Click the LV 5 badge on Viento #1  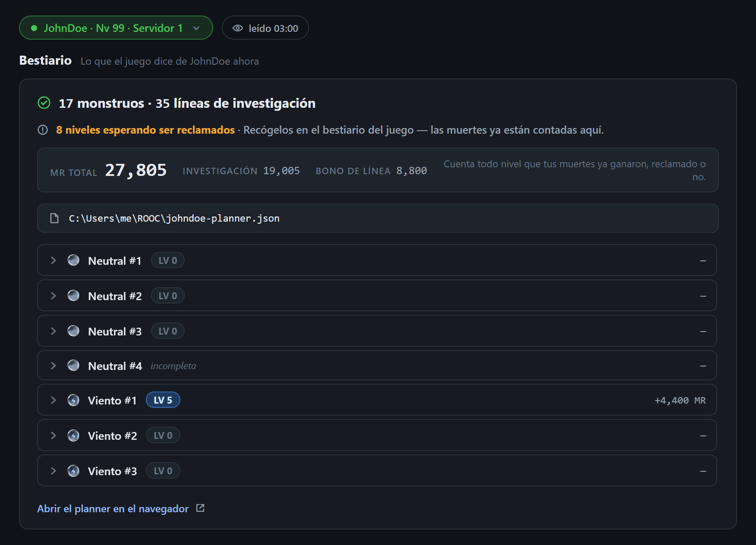(x=163, y=400)
